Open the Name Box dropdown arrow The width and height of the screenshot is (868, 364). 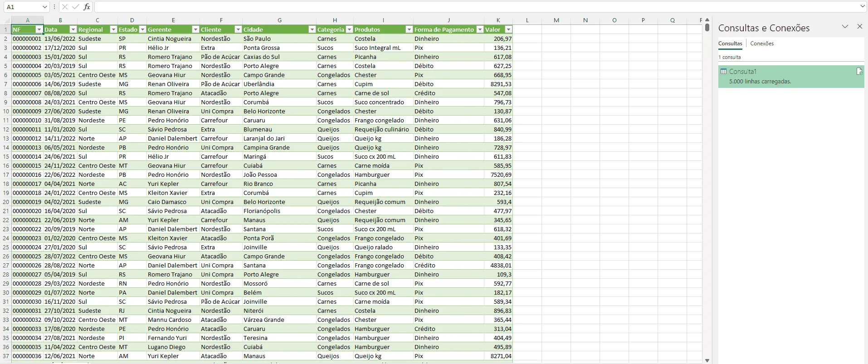44,7
